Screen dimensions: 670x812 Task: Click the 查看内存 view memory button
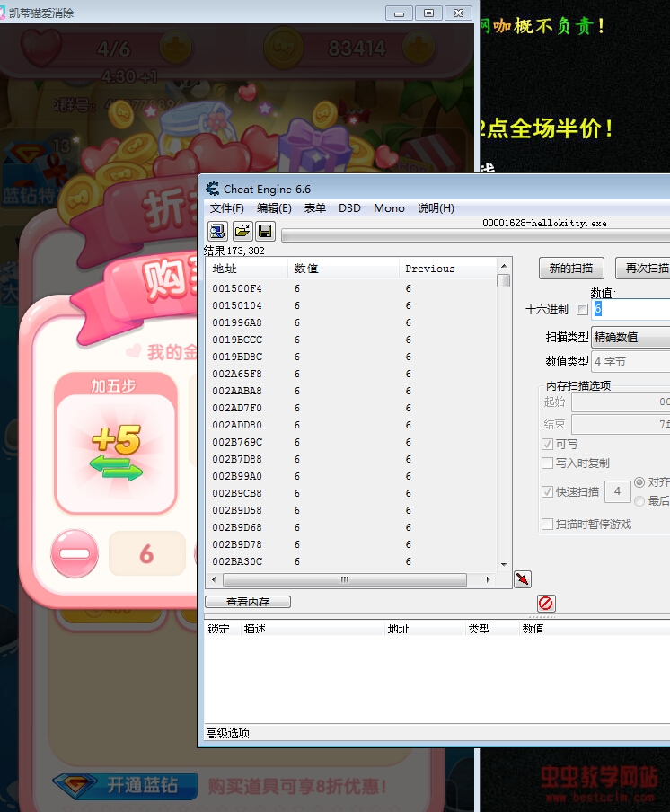(x=248, y=602)
